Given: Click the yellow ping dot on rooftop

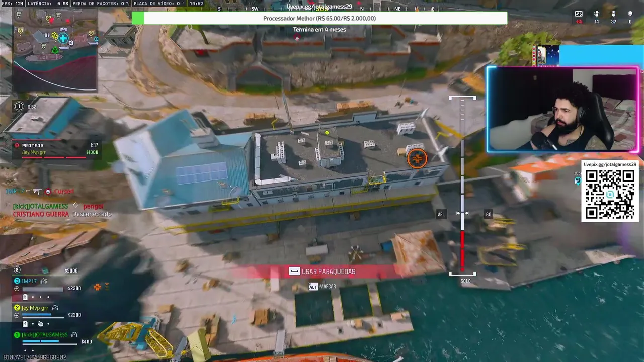Looking at the screenshot, I should (x=327, y=133).
